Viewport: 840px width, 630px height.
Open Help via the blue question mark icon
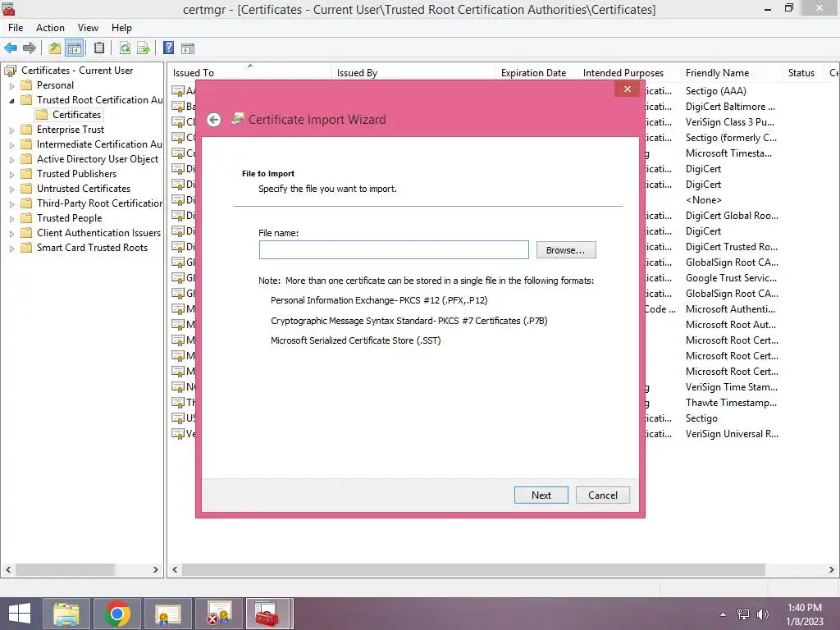tap(168, 48)
